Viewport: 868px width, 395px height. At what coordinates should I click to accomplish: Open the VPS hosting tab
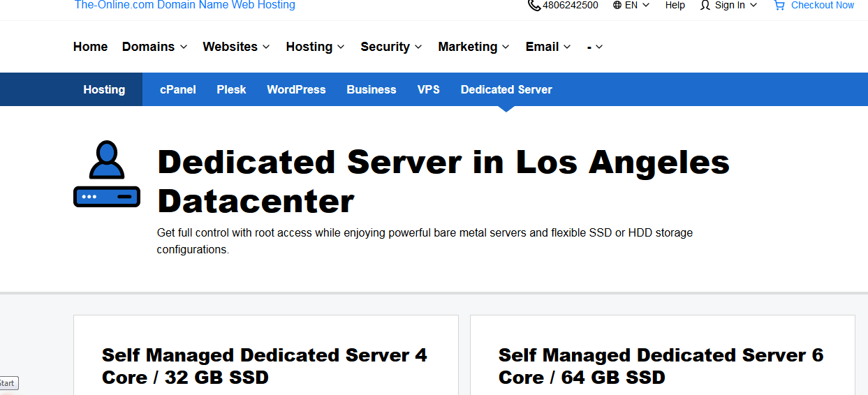pos(428,89)
